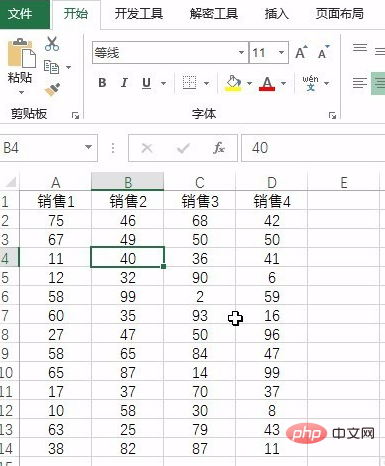This screenshot has height=466, width=385.
Task: Select column A header
Action: coord(56,182)
